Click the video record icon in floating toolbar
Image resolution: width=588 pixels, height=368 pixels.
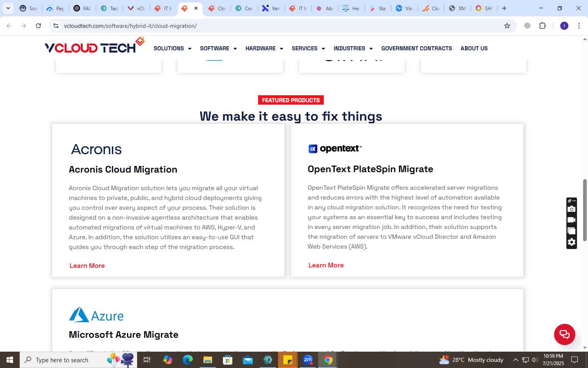572,220
